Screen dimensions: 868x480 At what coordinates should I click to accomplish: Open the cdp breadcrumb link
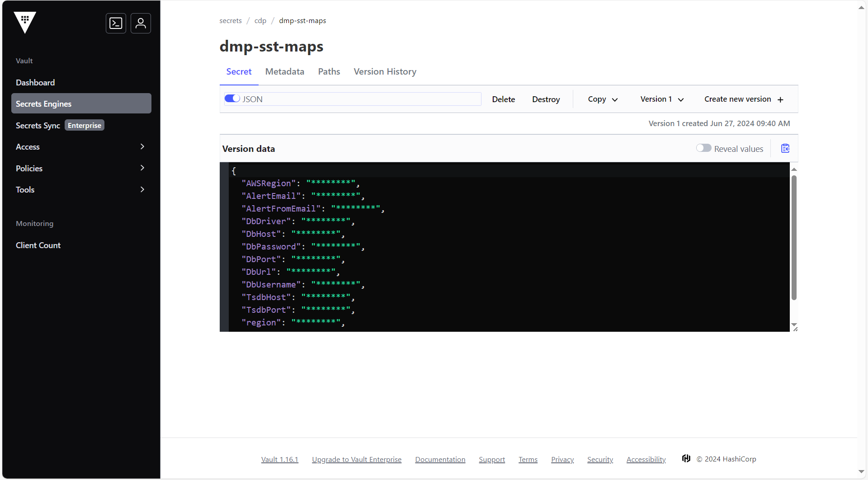point(260,20)
